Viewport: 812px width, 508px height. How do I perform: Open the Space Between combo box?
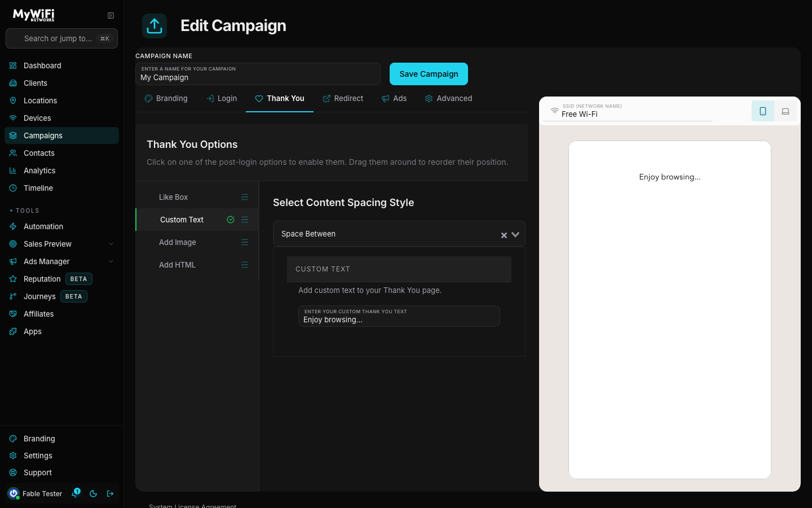coord(399,234)
